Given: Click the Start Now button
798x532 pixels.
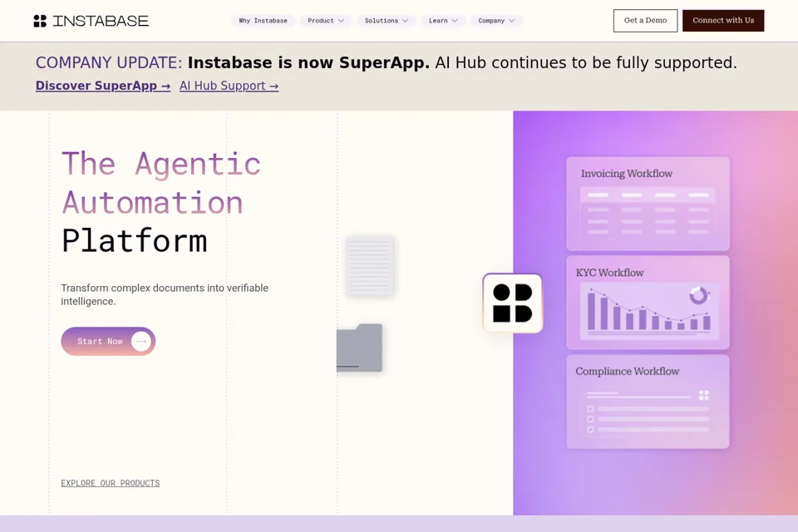Looking at the screenshot, I should [x=108, y=341].
